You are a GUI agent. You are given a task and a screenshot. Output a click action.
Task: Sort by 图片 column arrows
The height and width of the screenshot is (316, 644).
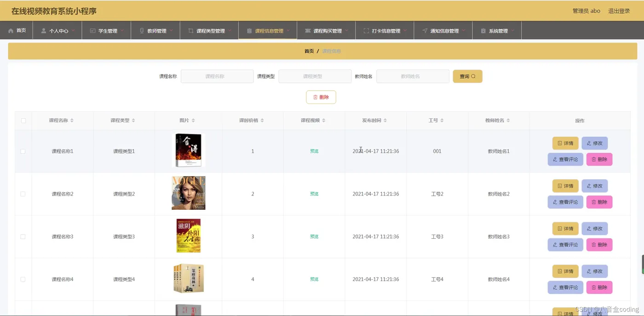coord(193,121)
